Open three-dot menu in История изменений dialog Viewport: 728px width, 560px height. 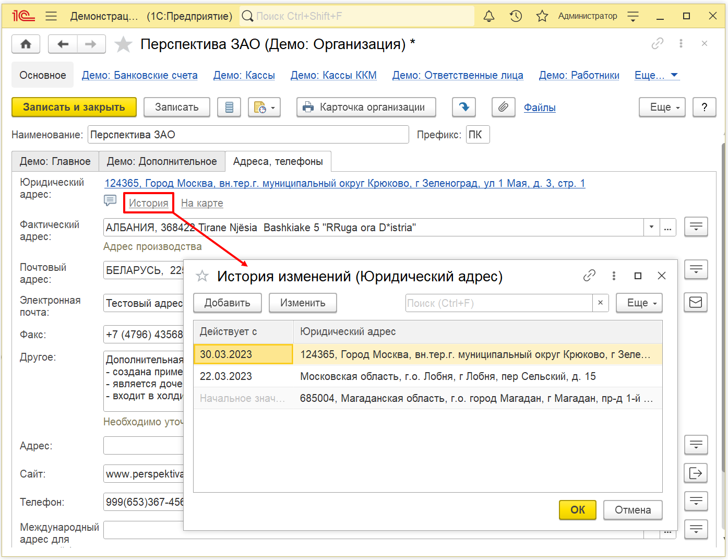[x=614, y=276]
